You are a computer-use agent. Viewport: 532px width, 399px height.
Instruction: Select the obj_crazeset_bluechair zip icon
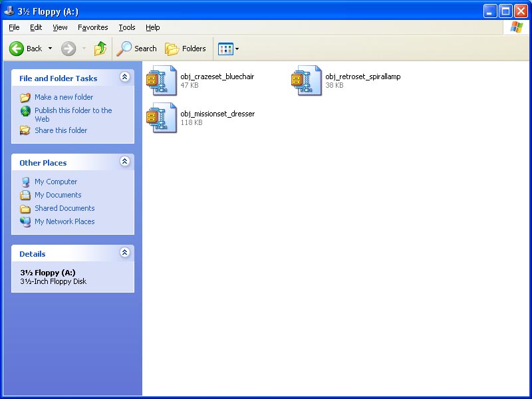(x=162, y=80)
